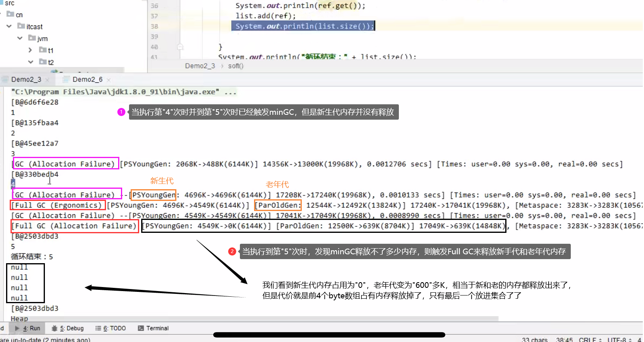Click the TODO list icon in bottom bar
The width and height of the screenshot is (644, 342).
[x=98, y=328]
